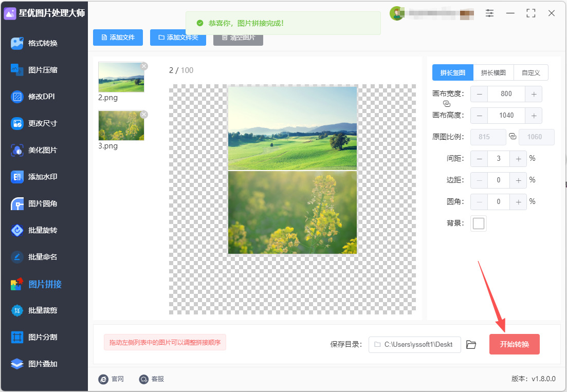567x392 pixels.
Task: Open the 更改尺寸 resize tool
Action: tap(34, 123)
